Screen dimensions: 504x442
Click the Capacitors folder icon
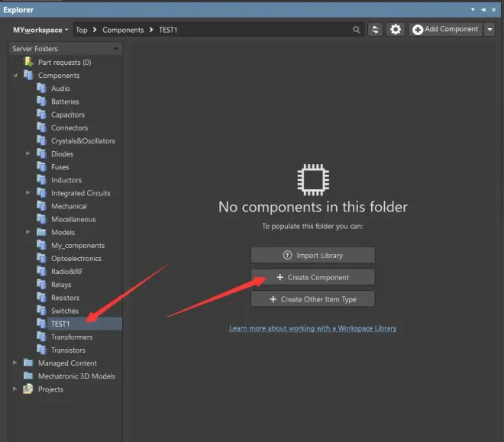pos(41,115)
